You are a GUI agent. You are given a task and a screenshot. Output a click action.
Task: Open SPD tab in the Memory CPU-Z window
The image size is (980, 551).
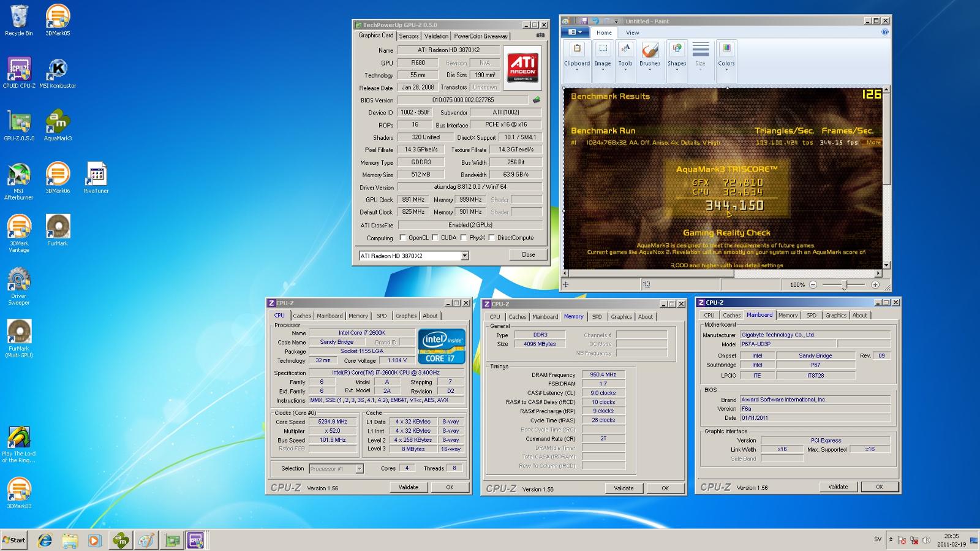click(597, 317)
